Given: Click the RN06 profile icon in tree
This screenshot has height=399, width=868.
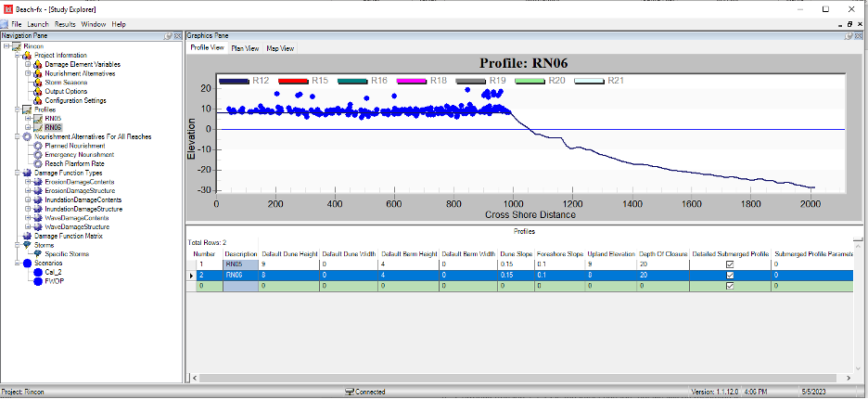Looking at the screenshot, I should tap(38, 127).
